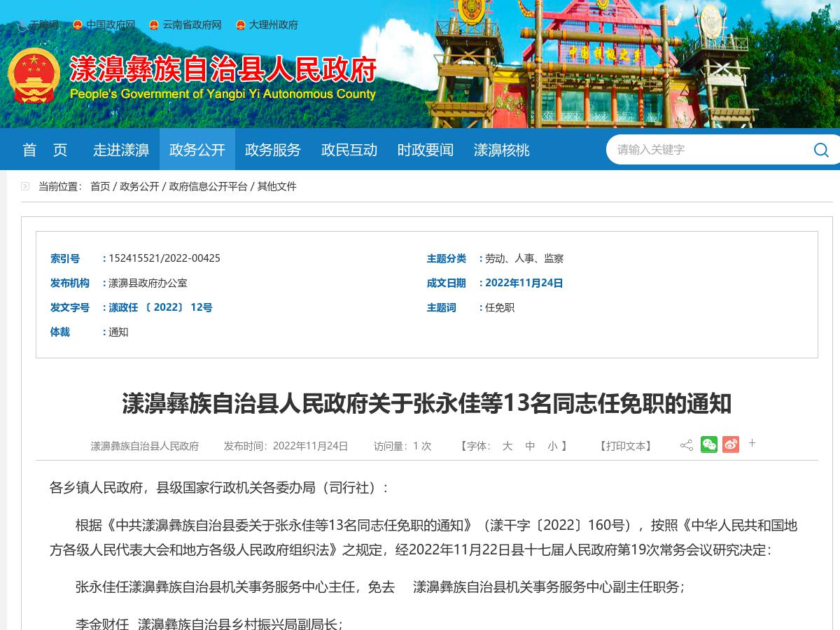The width and height of the screenshot is (840, 630).
Task: Click the plus icon for more share options
Action: pyautogui.click(x=752, y=443)
